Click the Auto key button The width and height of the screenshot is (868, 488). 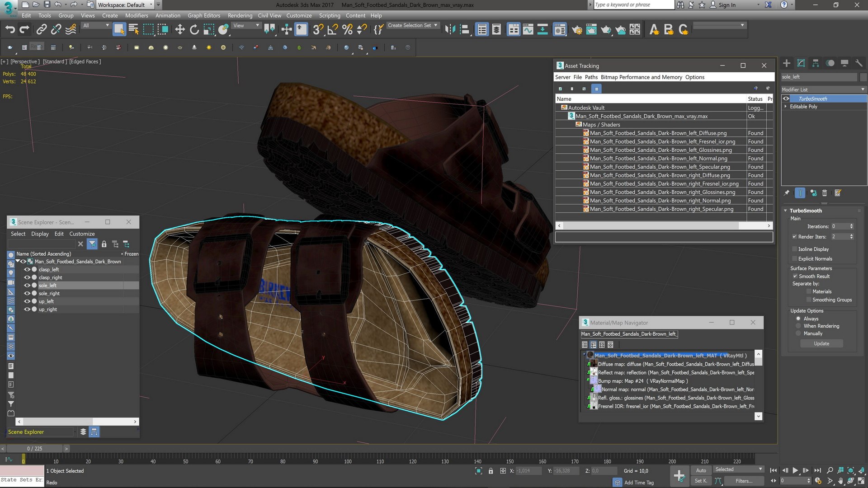pos(701,470)
